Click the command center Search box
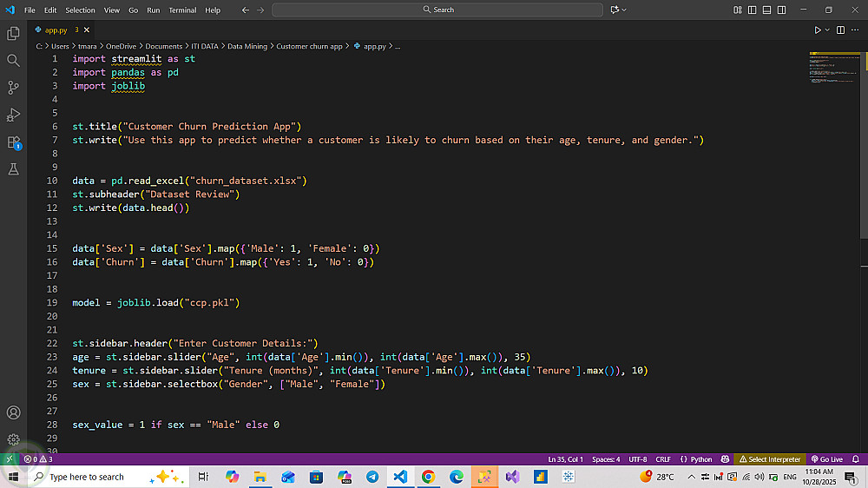868x488 pixels. point(437,10)
